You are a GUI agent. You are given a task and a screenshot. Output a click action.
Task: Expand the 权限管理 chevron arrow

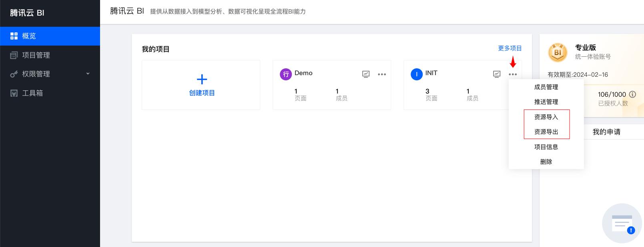[88, 74]
